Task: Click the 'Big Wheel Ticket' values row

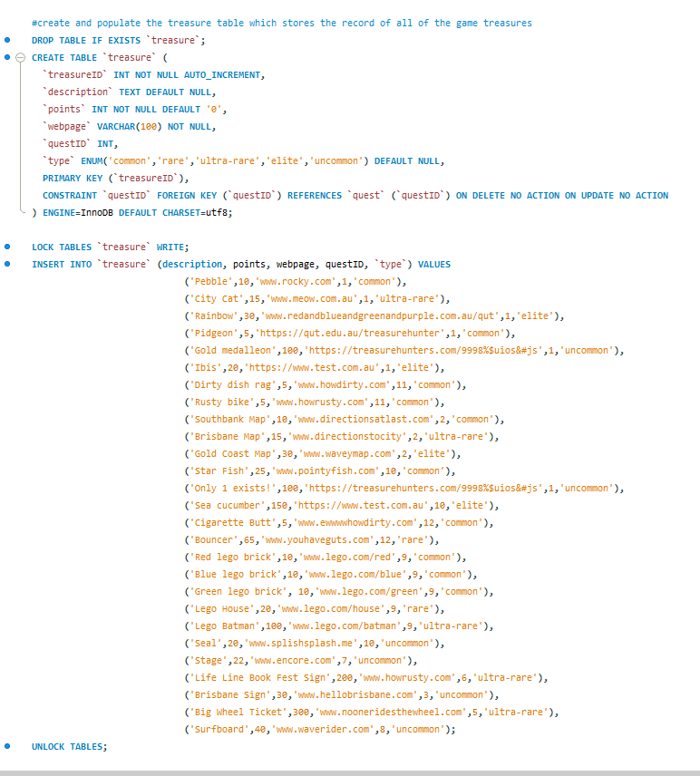Action: click(x=372, y=713)
